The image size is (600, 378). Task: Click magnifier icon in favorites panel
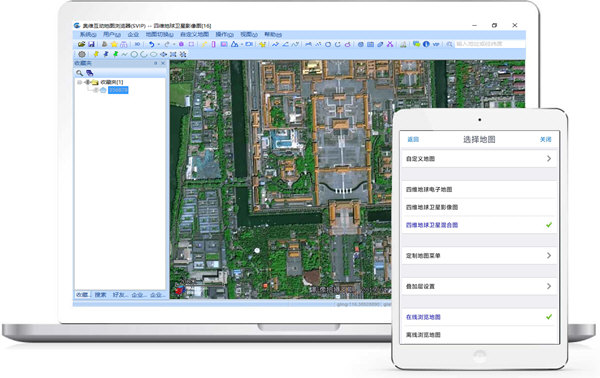tap(79, 73)
